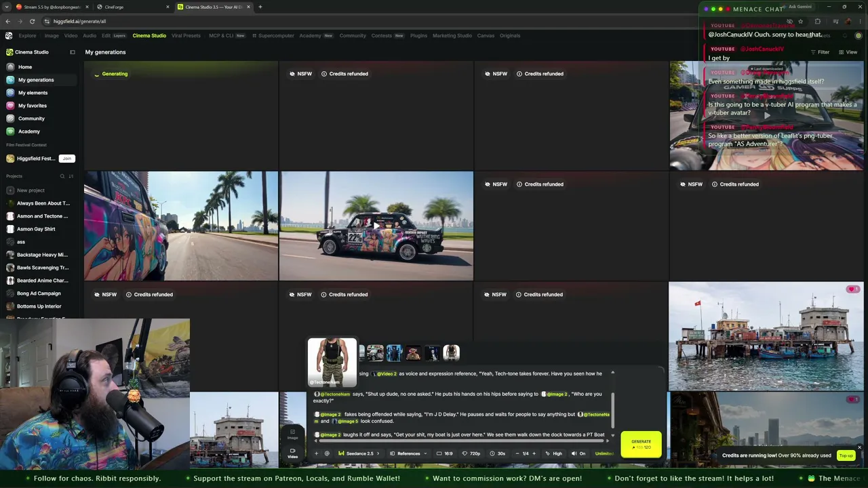Viewport: 868px width, 488px height.
Task: Decrease the generation count from 1/4
Action: (x=517, y=453)
